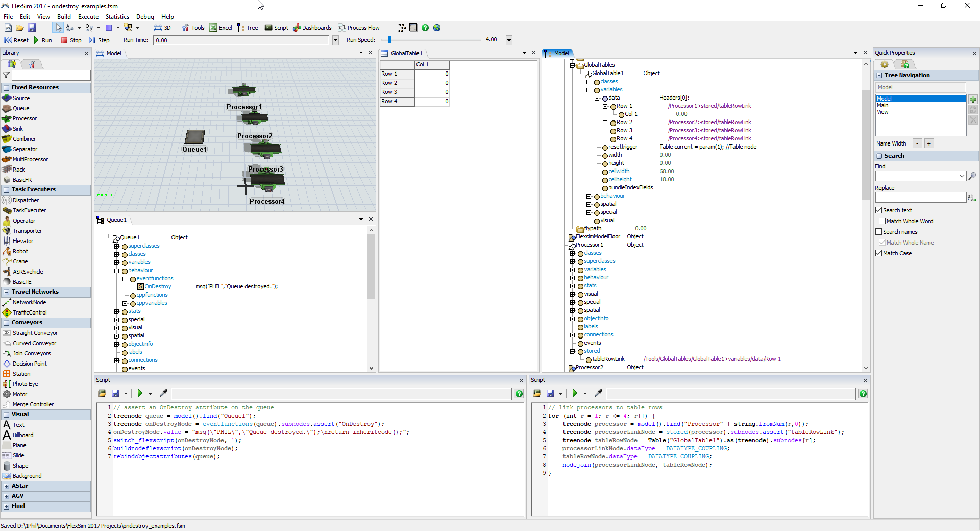
Task: Switch to the GlobalTable1 tab
Action: coord(406,53)
